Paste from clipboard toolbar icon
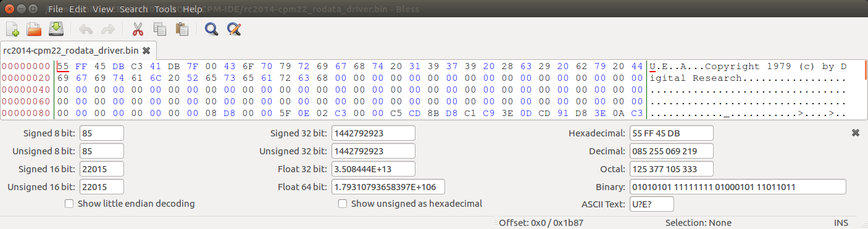The width and height of the screenshot is (868, 229). pyautogui.click(x=182, y=28)
